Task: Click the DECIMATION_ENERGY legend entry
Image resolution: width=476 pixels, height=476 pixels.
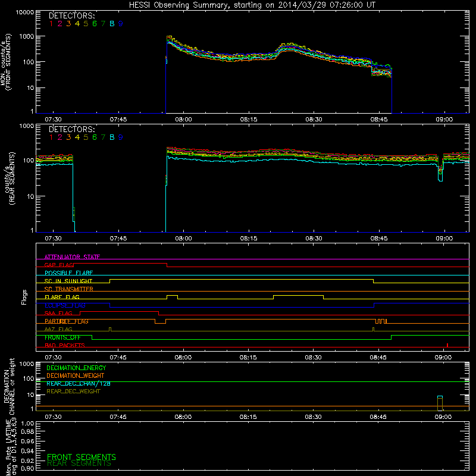Action: [76, 368]
